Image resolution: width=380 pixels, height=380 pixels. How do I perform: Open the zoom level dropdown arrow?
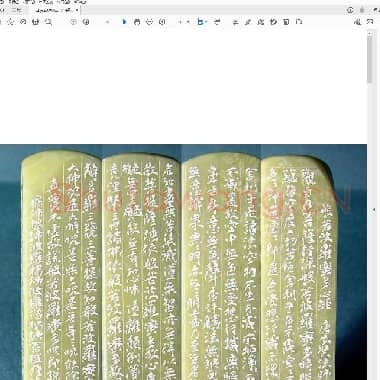[x=188, y=22]
